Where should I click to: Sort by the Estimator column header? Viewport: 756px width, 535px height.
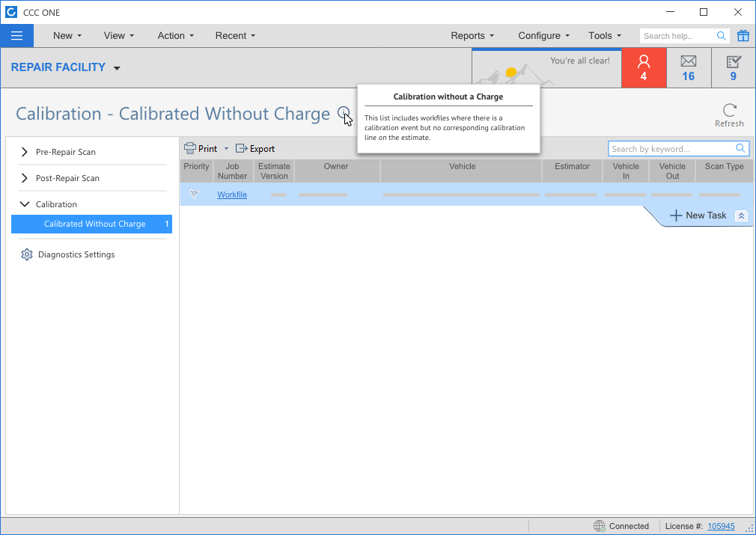(x=572, y=171)
